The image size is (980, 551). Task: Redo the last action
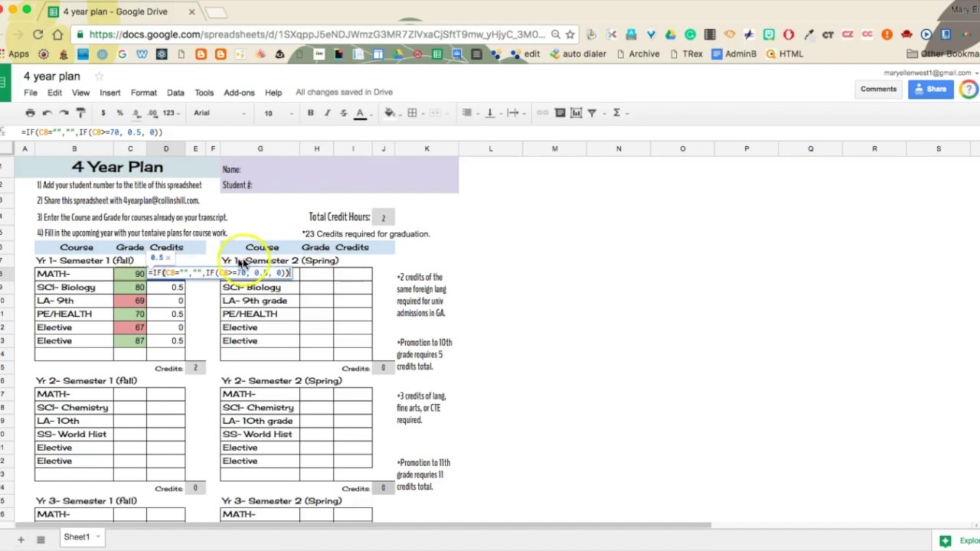click(64, 113)
